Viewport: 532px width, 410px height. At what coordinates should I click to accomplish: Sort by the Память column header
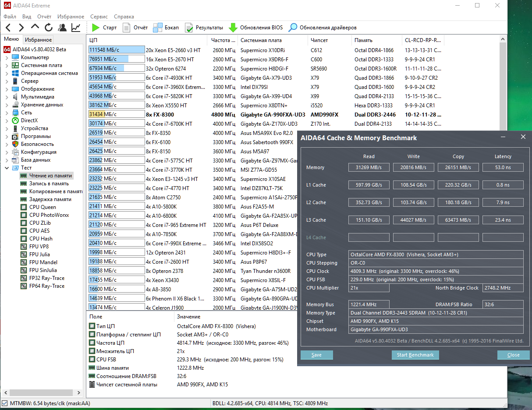click(377, 40)
